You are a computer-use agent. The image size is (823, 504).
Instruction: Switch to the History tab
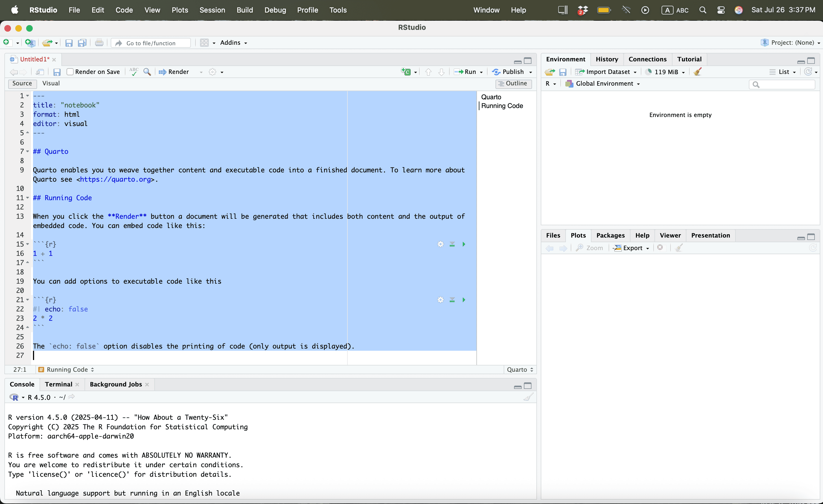606,59
